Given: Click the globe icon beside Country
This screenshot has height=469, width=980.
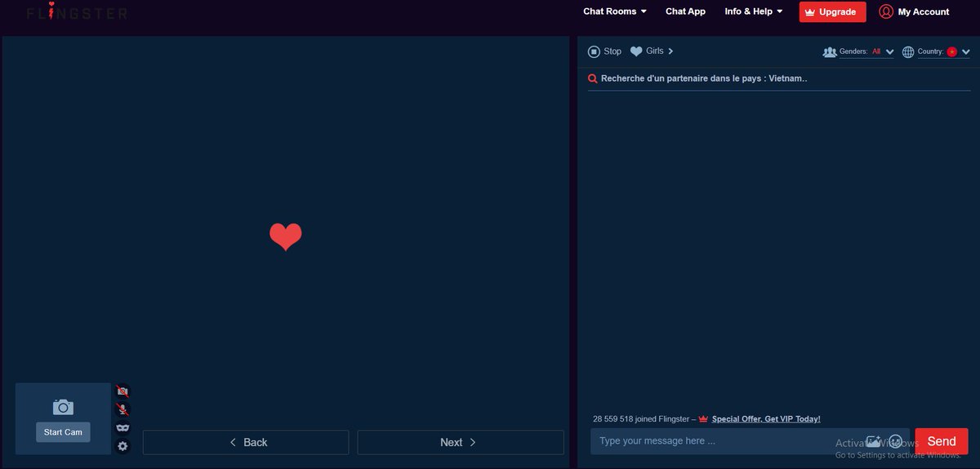Looking at the screenshot, I should pos(908,51).
